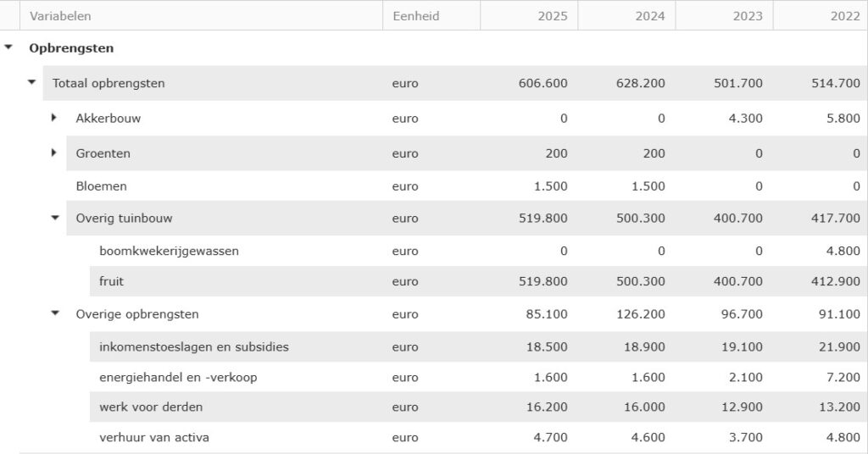The height and width of the screenshot is (454, 868).
Task: Select werk voor derden row
Action: (151, 407)
